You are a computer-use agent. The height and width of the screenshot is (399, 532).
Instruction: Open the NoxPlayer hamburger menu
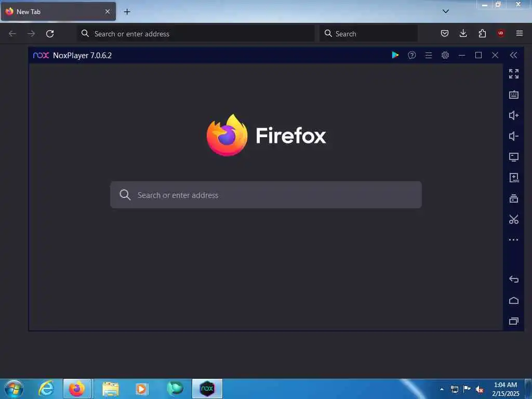point(429,55)
